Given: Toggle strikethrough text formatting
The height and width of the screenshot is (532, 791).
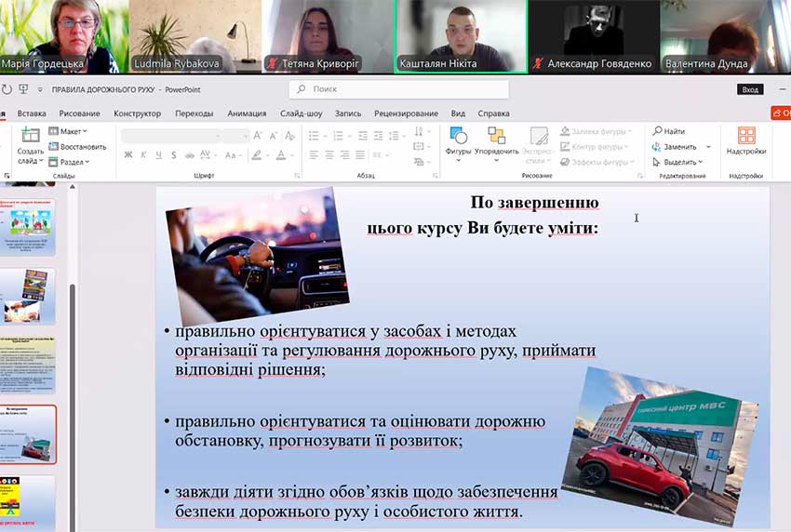Looking at the screenshot, I should pos(189,154).
